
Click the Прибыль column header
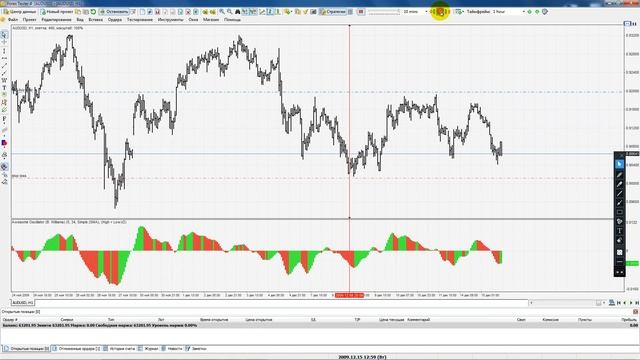click(629, 320)
